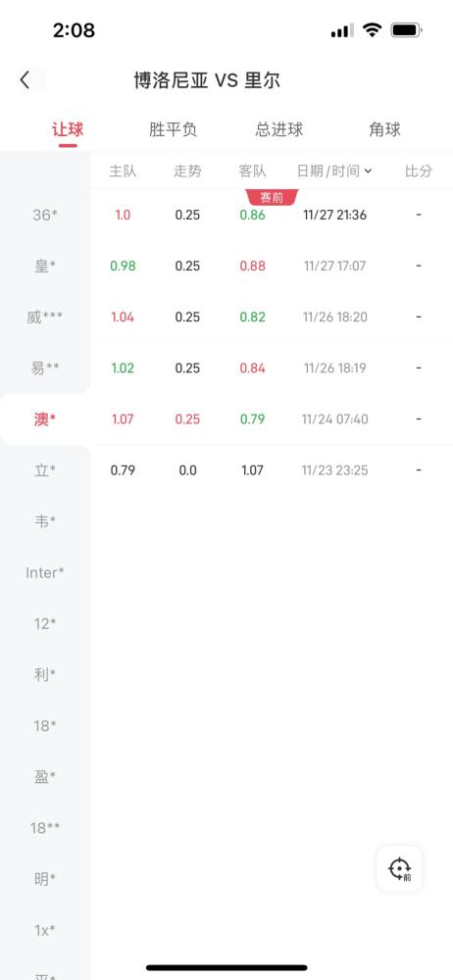The image size is (453, 980).
Task: Select bookmaker 明* in sidebar
Action: tap(45, 879)
